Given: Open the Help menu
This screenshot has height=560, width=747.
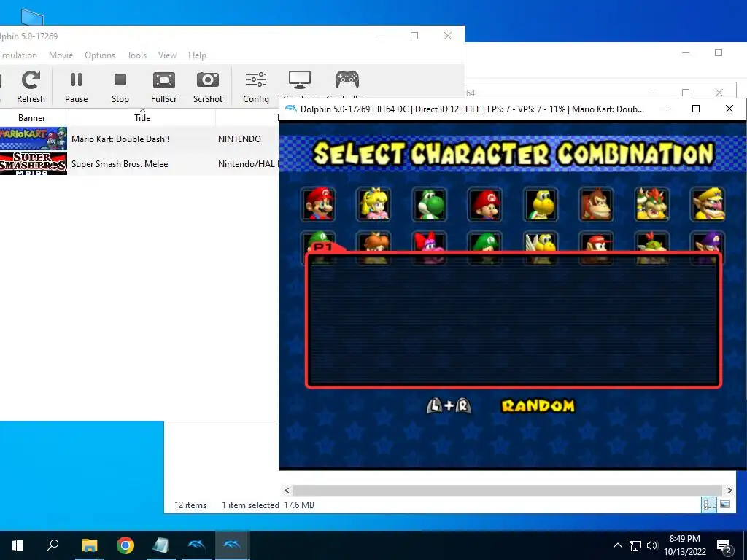Looking at the screenshot, I should coord(197,55).
